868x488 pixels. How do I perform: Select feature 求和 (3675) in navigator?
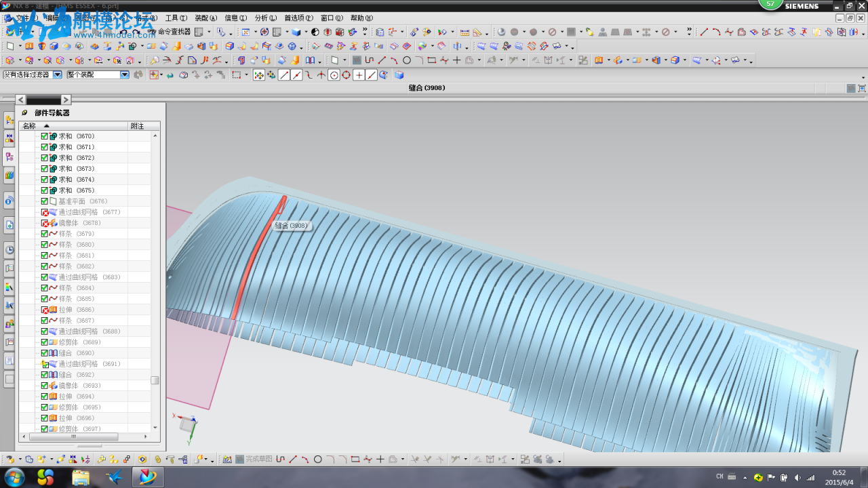(x=76, y=190)
